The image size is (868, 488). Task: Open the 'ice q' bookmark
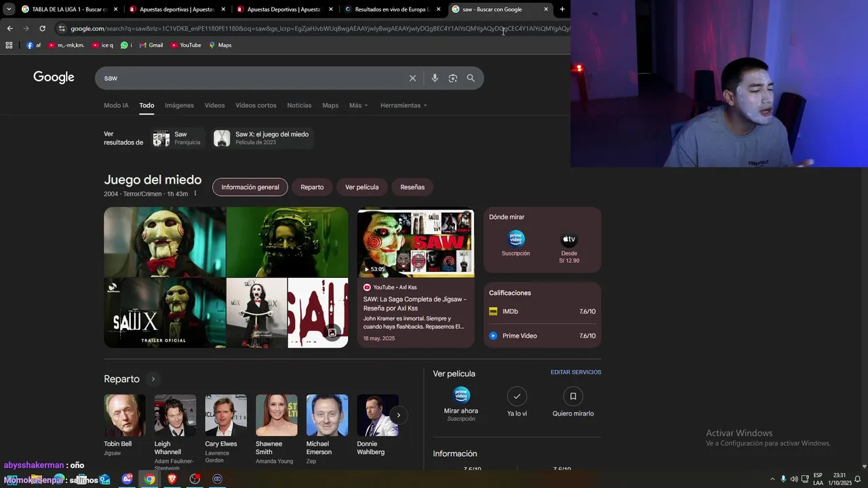102,45
